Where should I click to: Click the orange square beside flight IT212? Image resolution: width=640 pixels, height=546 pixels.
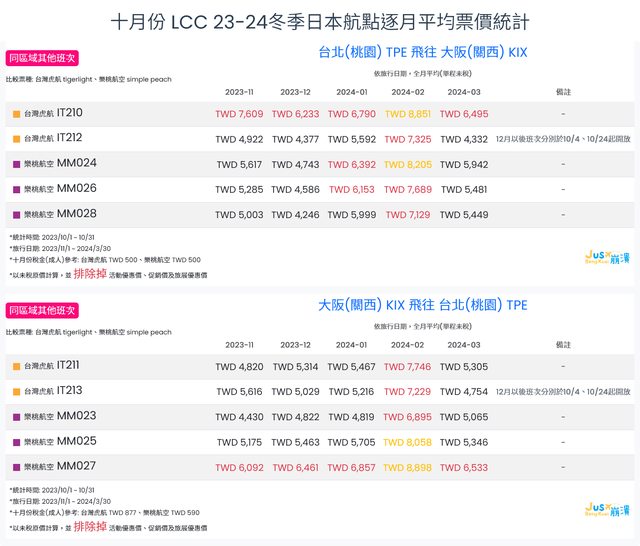[16, 138]
